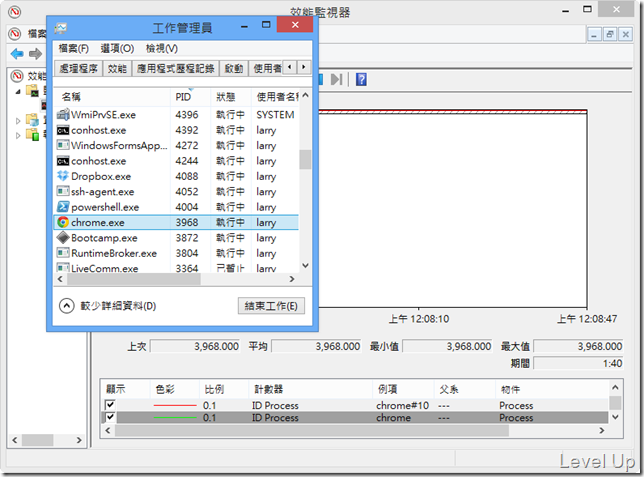644x477 pixels.
Task: Toggle display checkbox for chrome#10 counter
Action: click(110, 405)
